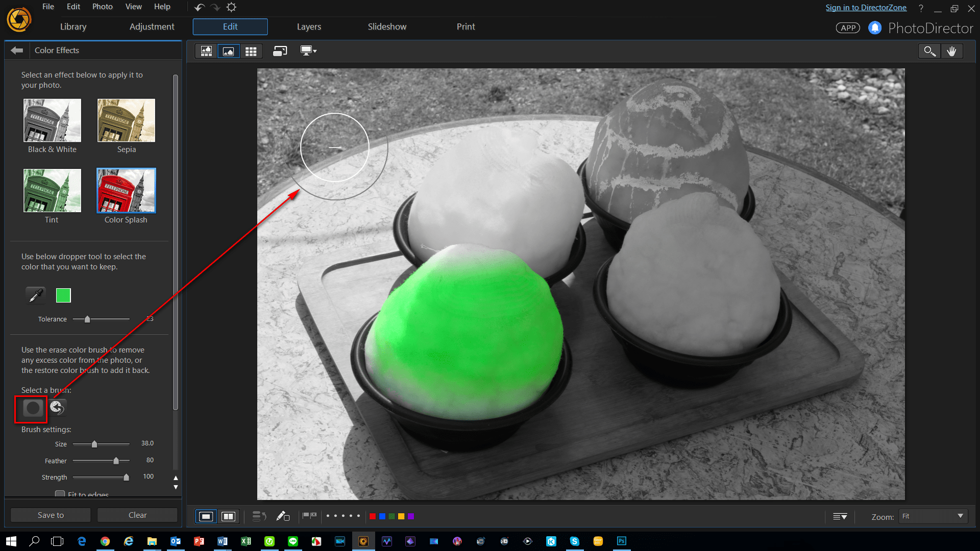Toggle compare two photos view
The width and height of the screenshot is (980, 551).
point(228,516)
